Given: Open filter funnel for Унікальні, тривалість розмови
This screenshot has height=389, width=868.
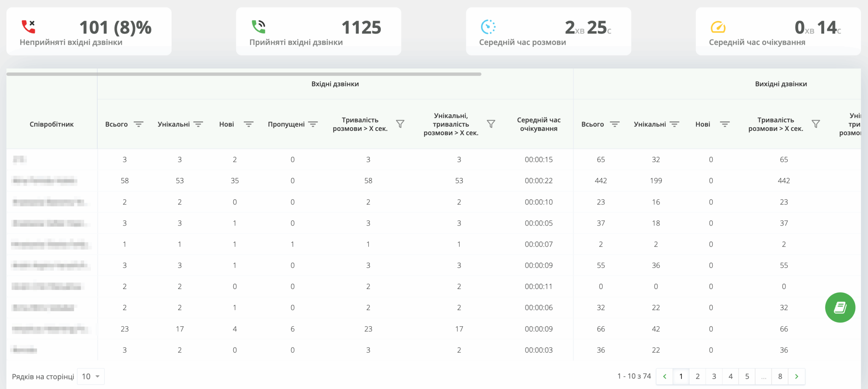Looking at the screenshot, I should pyautogui.click(x=491, y=124).
